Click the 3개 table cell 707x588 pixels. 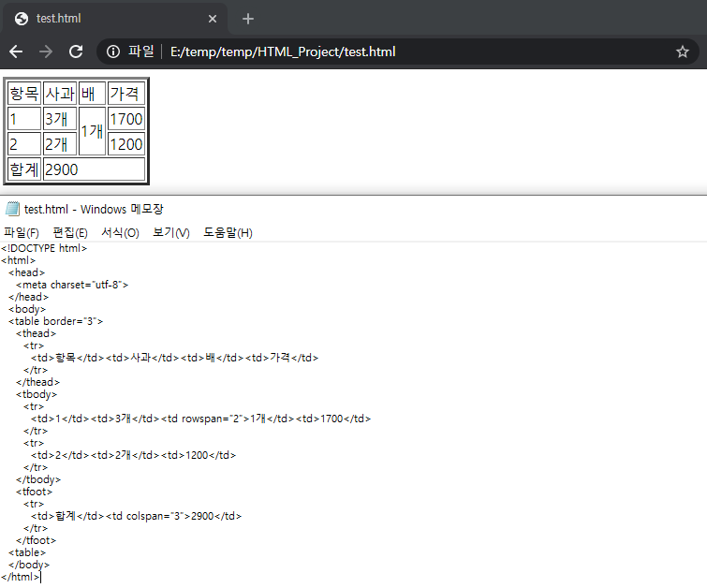[x=60, y=119]
